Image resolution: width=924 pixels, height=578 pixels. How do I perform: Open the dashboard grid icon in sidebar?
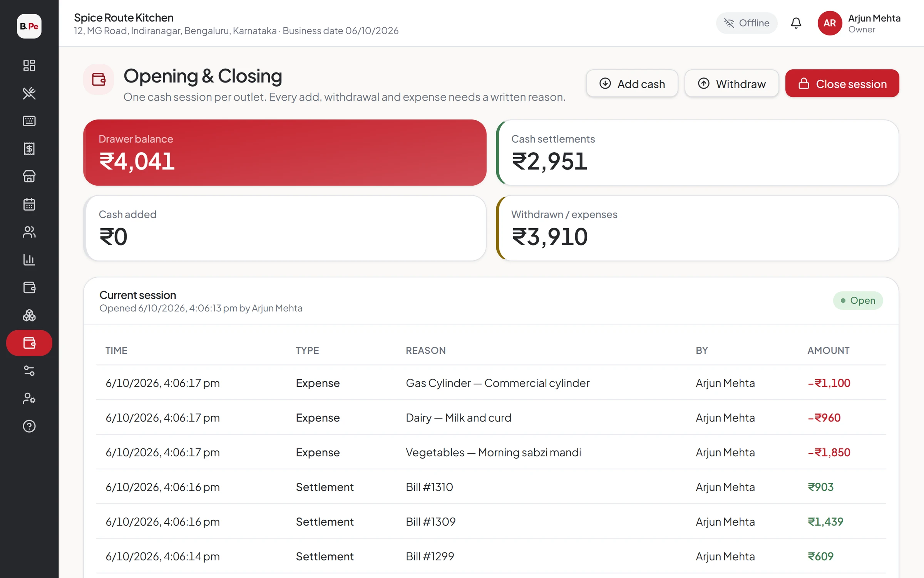(x=29, y=66)
